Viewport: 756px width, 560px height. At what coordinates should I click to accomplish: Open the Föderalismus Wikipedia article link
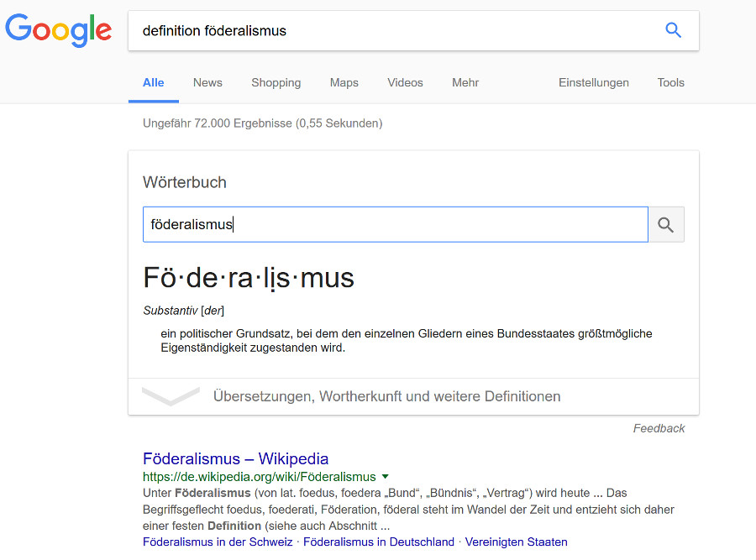click(x=234, y=458)
